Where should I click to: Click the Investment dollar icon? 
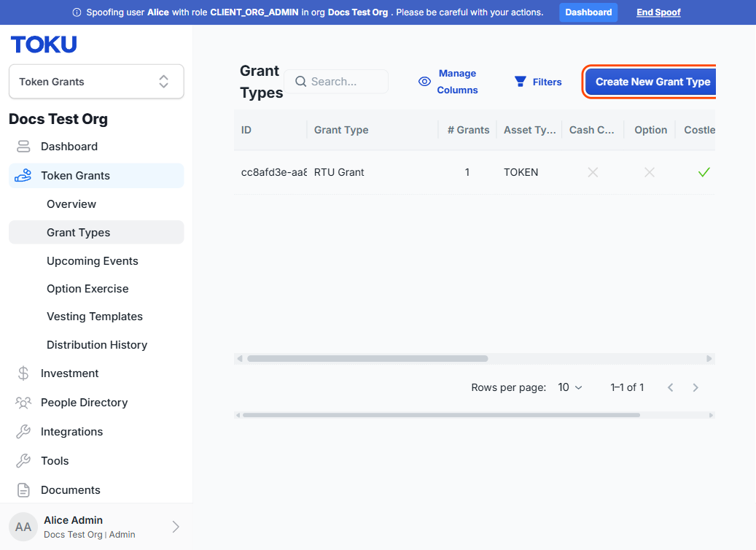tap(23, 373)
